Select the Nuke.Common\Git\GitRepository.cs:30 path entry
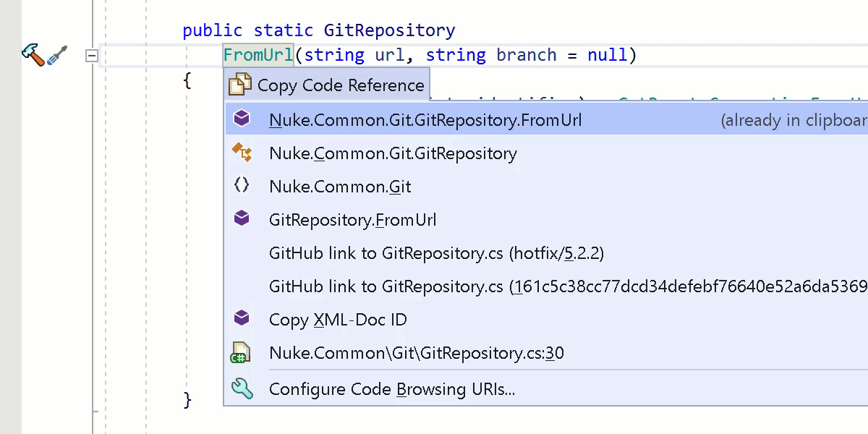The image size is (868, 434). (417, 352)
